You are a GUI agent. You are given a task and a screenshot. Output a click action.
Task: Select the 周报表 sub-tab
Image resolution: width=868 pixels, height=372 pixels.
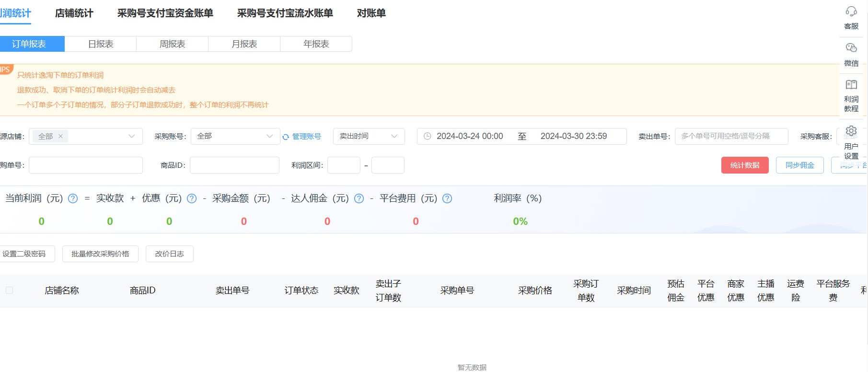(173, 44)
